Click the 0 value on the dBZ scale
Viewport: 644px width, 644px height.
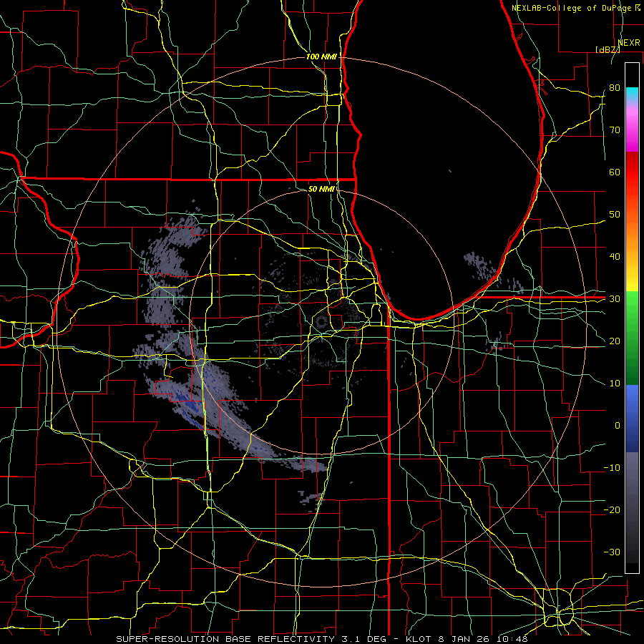click(x=618, y=426)
